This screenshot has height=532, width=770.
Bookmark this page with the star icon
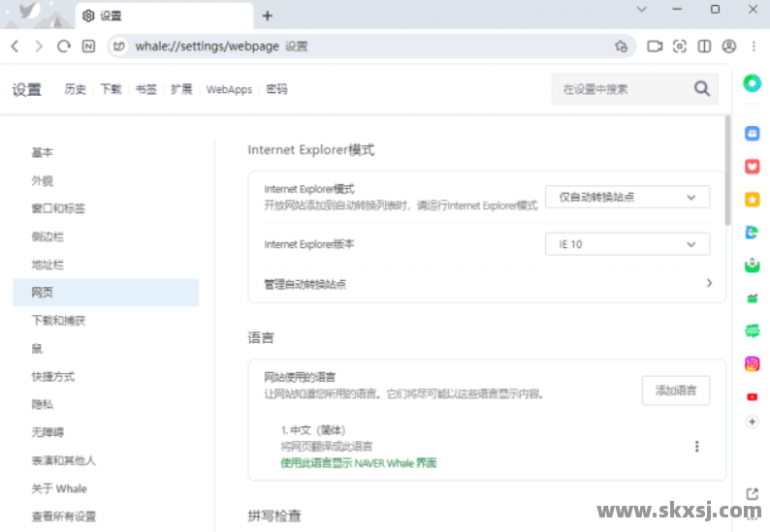[621, 46]
